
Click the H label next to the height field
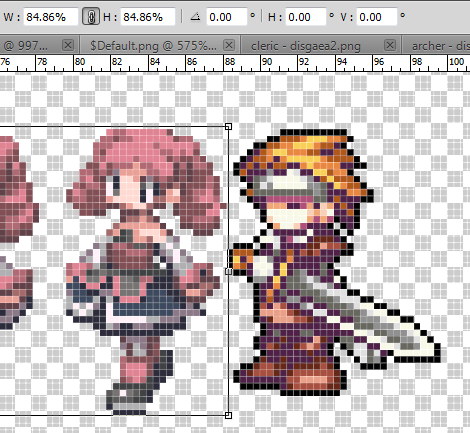pyautogui.click(x=110, y=17)
